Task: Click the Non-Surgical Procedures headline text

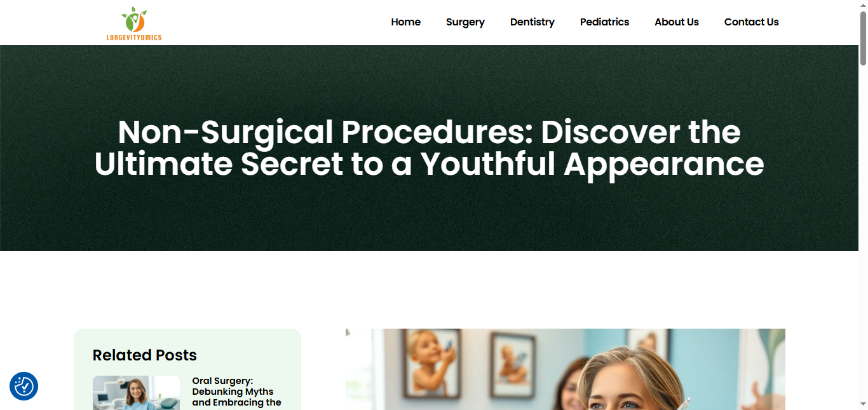Action: [429, 148]
